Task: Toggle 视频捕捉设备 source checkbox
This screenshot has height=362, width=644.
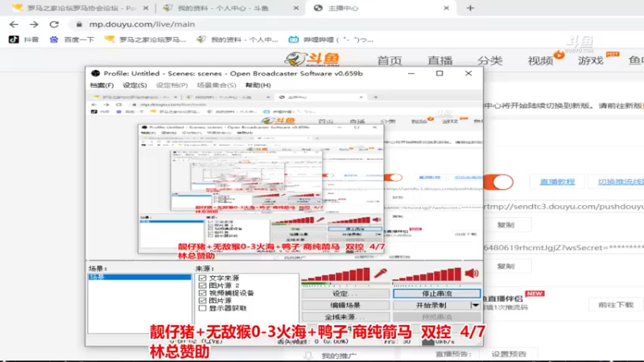Action: click(203, 293)
